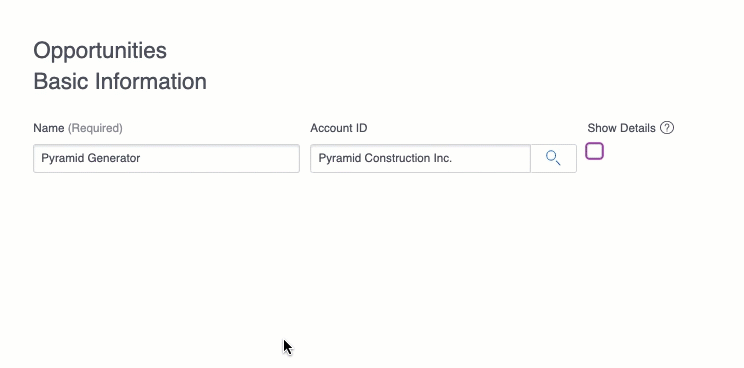Click the magnifying glass lookup icon
Viewport: 744px width, 368px height.
click(553, 158)
